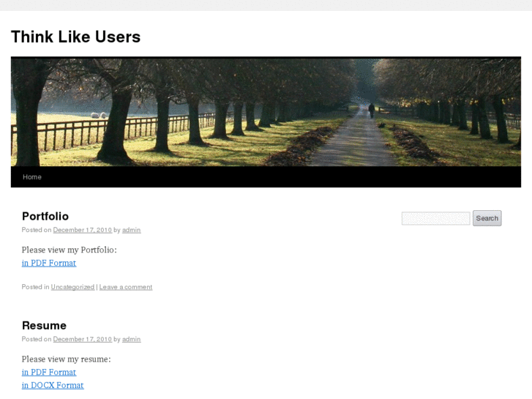Open the Think Like Users site title
The height and width of the screenshot is (399, 532).
point(75,37)
